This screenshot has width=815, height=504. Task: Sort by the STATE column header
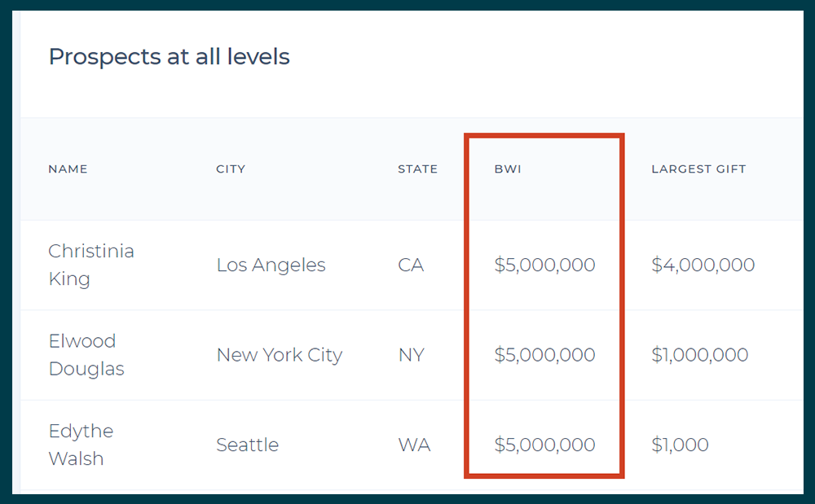tap(417, 169)
